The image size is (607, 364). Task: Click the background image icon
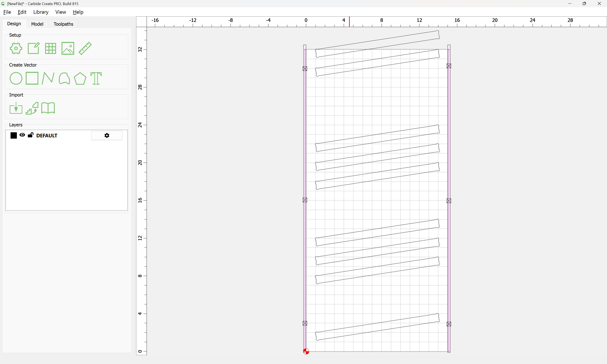click(68, 48)
